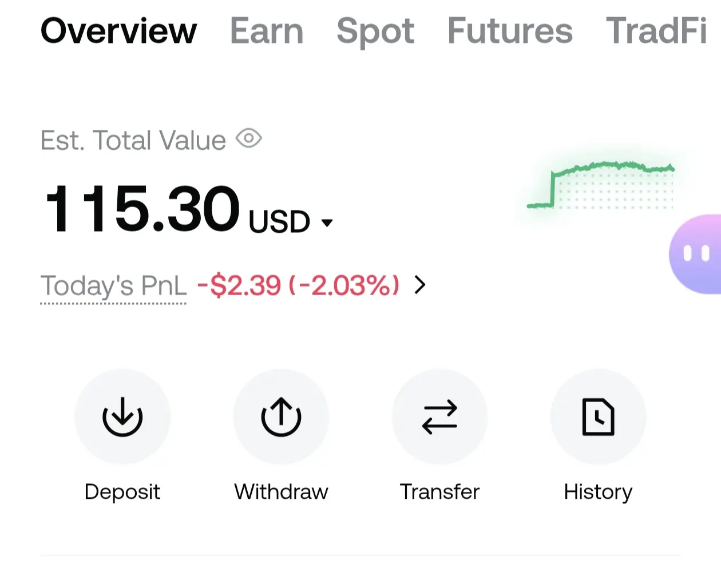Switch to the Spot tab
The image size is (721, 588).
click(x=375, y=31)
